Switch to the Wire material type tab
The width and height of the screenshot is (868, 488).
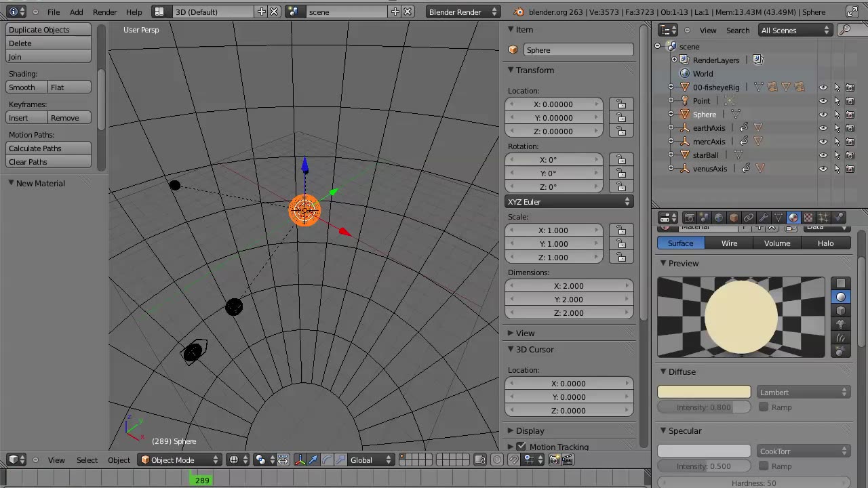point(730,243)
